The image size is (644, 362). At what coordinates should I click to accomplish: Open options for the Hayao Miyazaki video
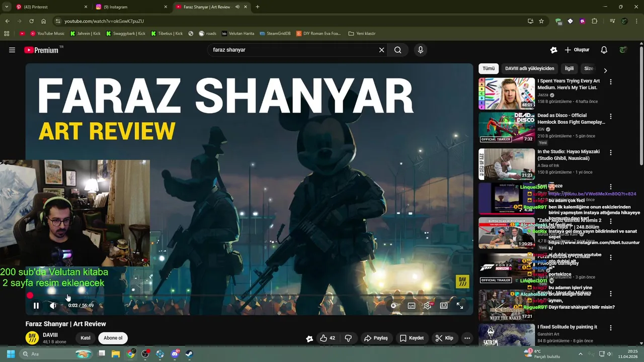click(x=611, y=152)
